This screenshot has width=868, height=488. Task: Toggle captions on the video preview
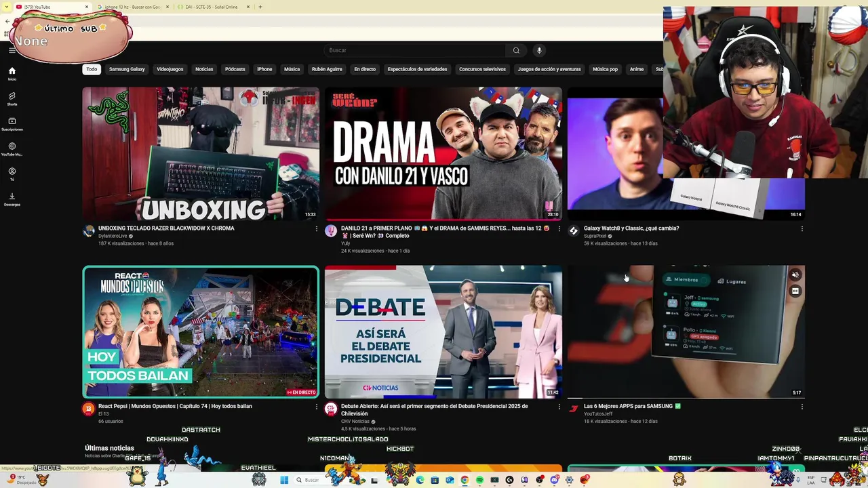(x=795, y=291)
